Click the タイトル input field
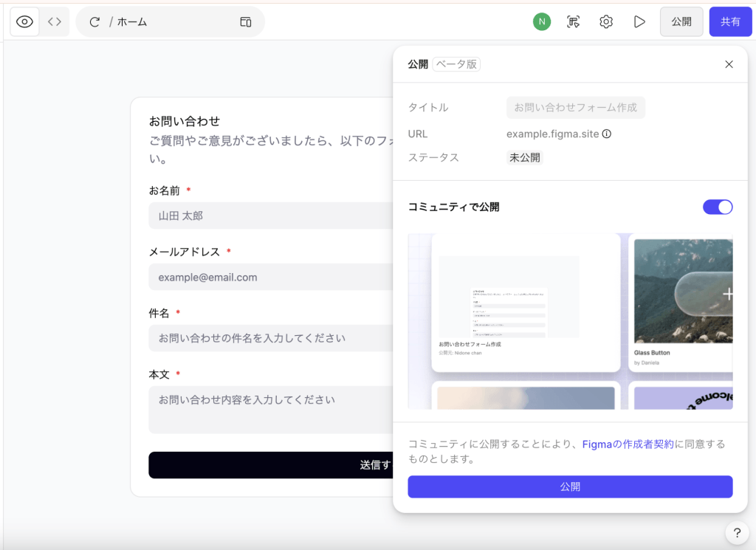The height and width of the screenshot is (550, 756). (x=576, y=108)
